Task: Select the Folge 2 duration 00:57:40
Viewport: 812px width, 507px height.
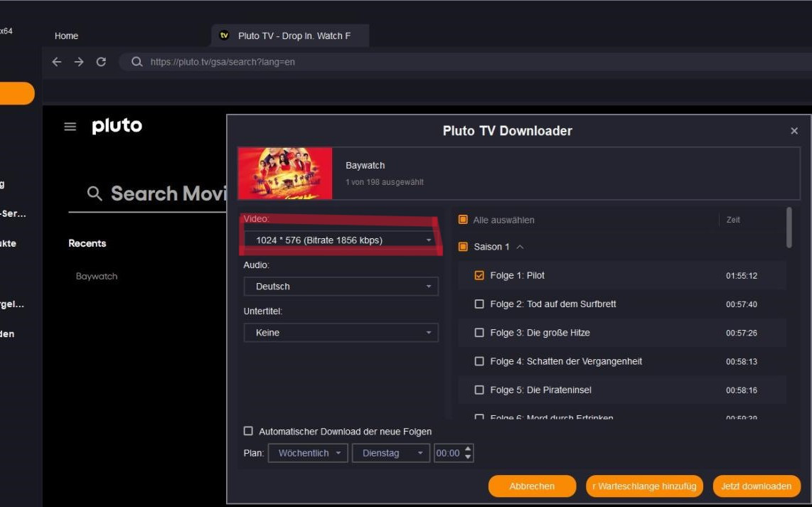Action: [x=742, y=304]
